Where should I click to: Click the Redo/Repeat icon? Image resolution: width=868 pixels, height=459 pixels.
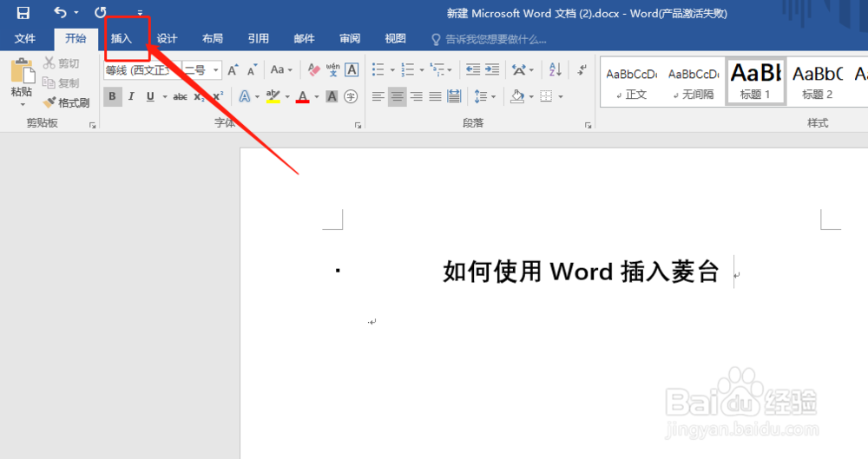[100, 12]
